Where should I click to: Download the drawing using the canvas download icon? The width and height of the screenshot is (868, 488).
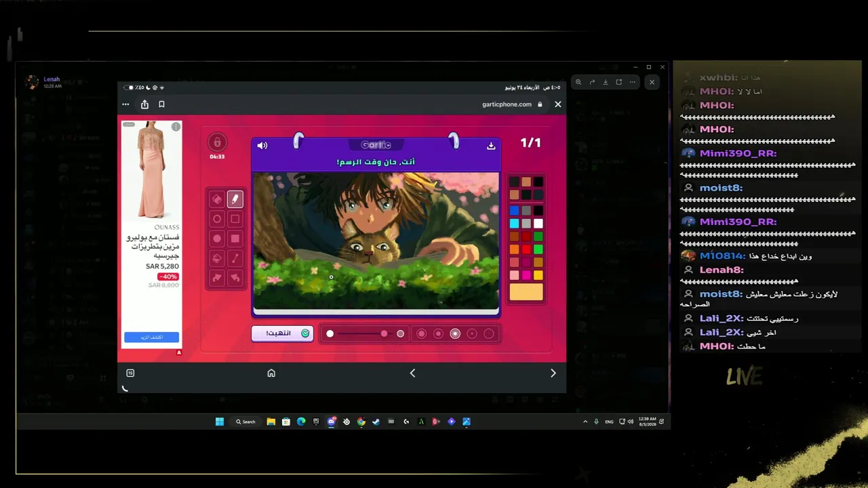491,146
